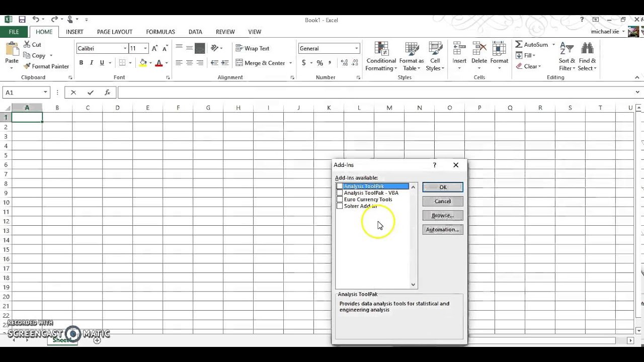Collapse the ribbon arrow
644x362 pixels.
(x=637, y=77)
